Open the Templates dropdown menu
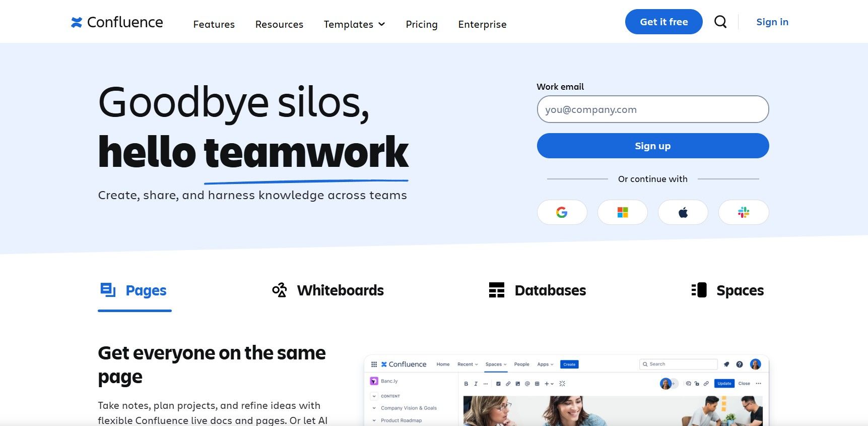The image size is (868, 426). pos(355,24)
